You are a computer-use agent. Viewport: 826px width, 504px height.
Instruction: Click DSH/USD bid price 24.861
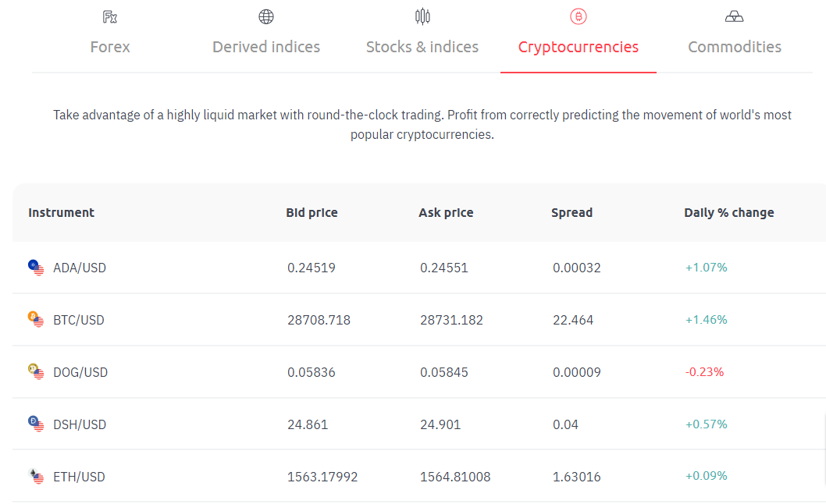tap(308, 424)
